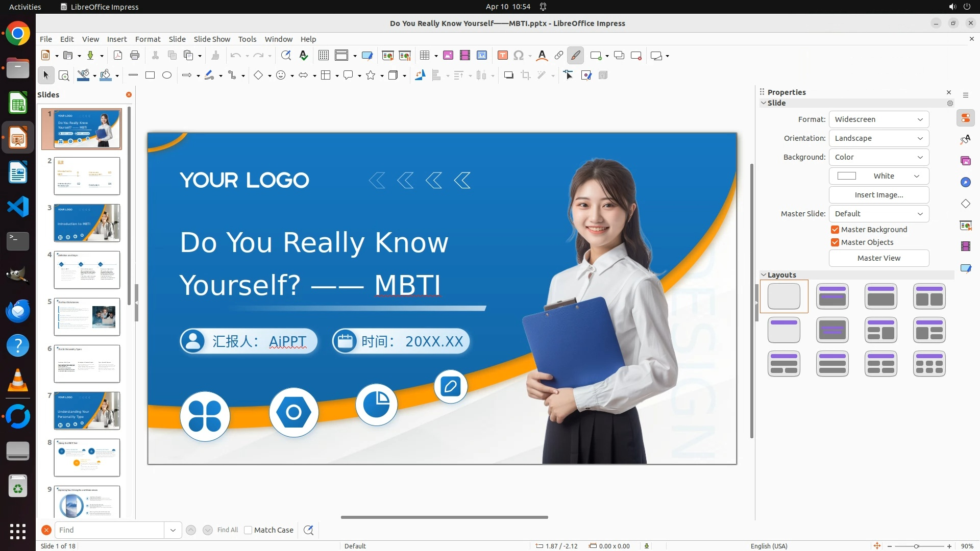
Task: Click the Insert Special Character icon
Action: click(519, 56)
